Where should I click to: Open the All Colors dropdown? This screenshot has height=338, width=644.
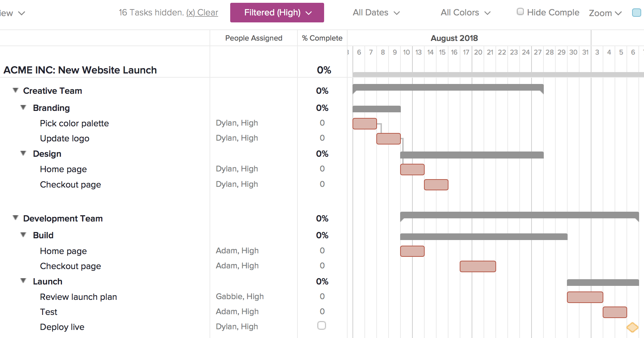464,12
